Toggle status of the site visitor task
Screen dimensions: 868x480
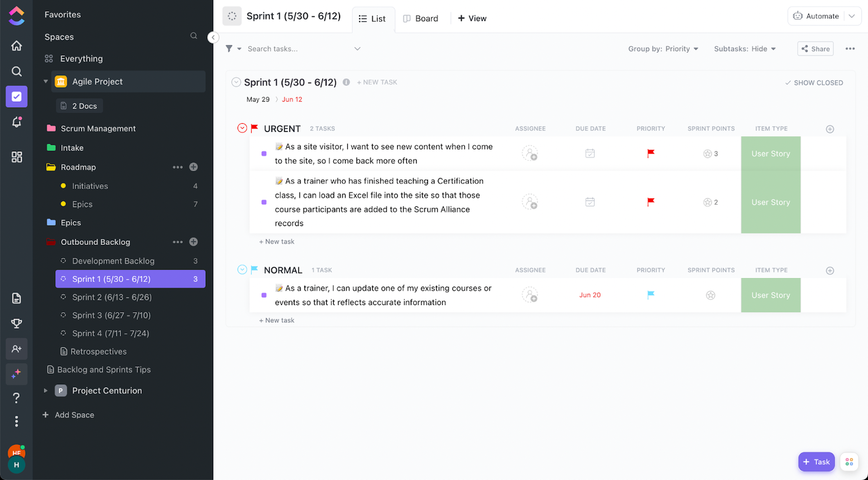pos(264,154)
